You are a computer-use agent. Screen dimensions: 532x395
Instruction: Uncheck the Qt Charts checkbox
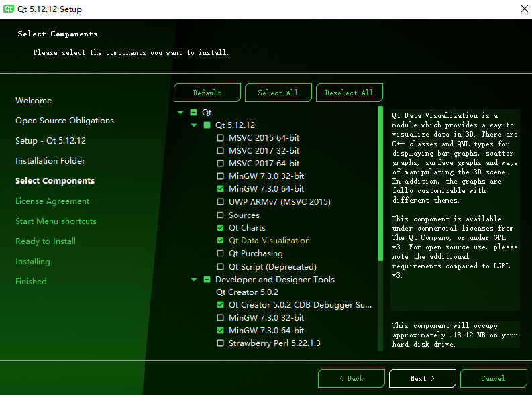tap(220, 228)
